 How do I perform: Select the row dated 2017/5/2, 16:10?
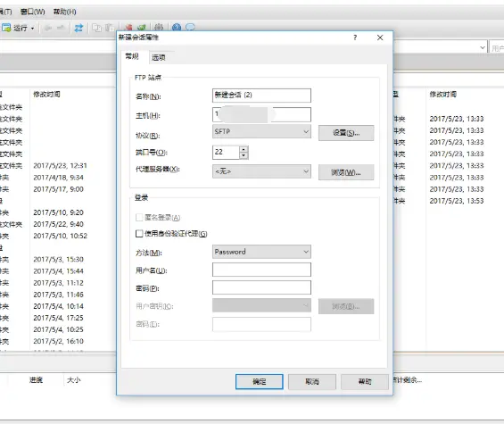click(x=58, y=341)
